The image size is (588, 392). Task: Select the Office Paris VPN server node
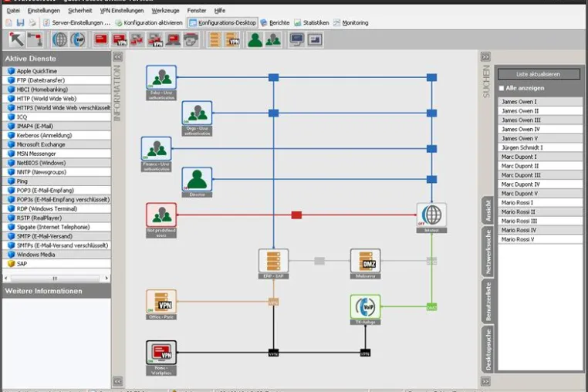[161, 302]
